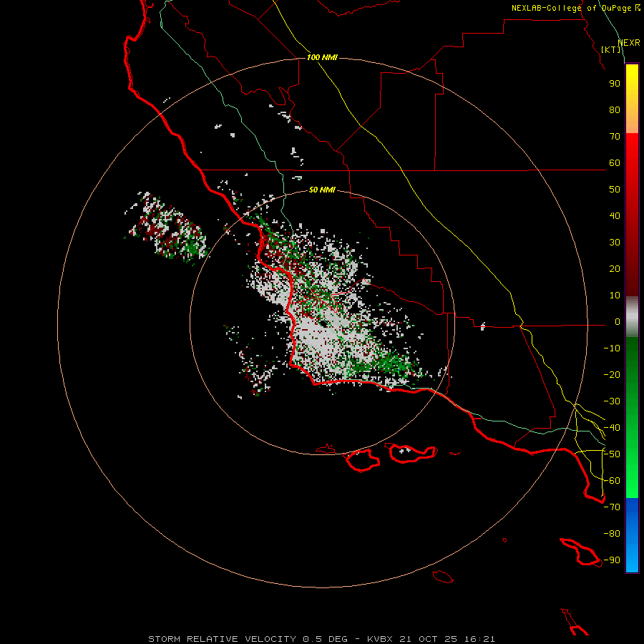Click the -40 knot scale label

(612, 428)
